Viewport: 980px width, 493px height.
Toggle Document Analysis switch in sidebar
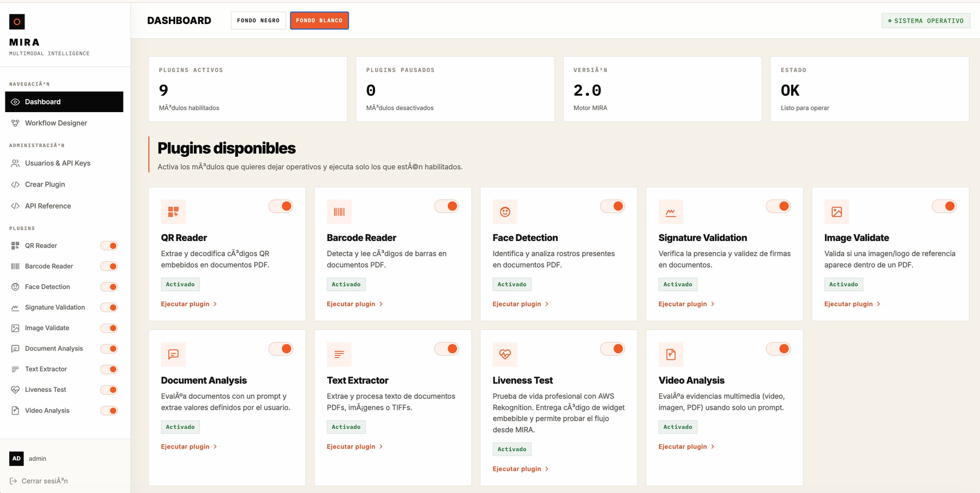109,349
